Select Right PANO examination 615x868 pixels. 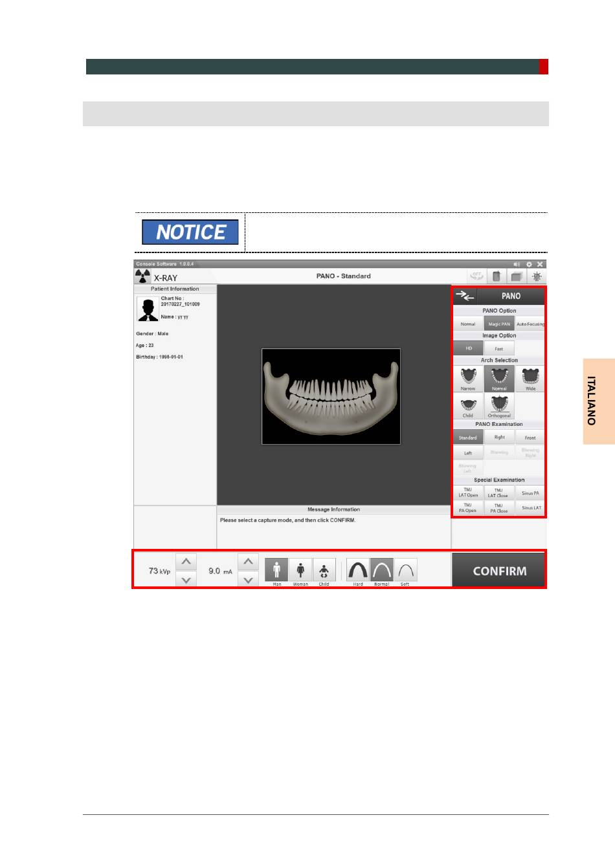click(x=499, y=437)
